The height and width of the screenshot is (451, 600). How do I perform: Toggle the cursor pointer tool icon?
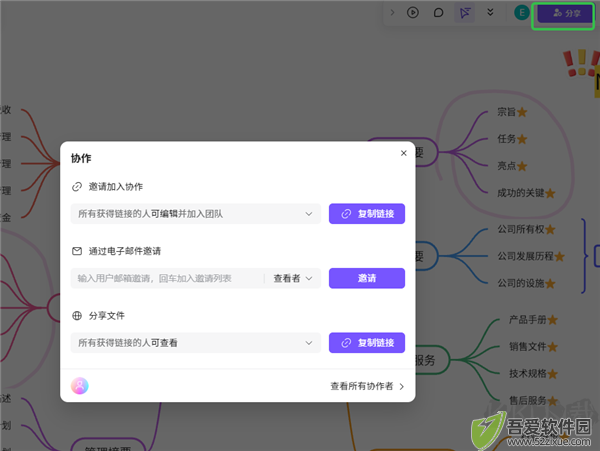(465, 13)
